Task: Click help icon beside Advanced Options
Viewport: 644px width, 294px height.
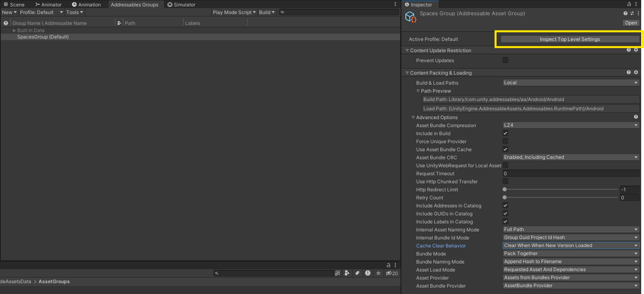Action: tap(636, 117)
